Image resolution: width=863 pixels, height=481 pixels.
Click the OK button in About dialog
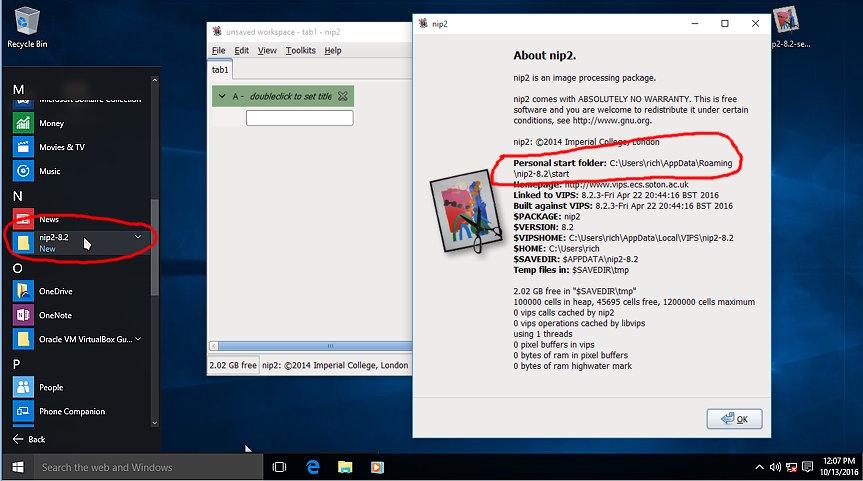coord(734,419)
